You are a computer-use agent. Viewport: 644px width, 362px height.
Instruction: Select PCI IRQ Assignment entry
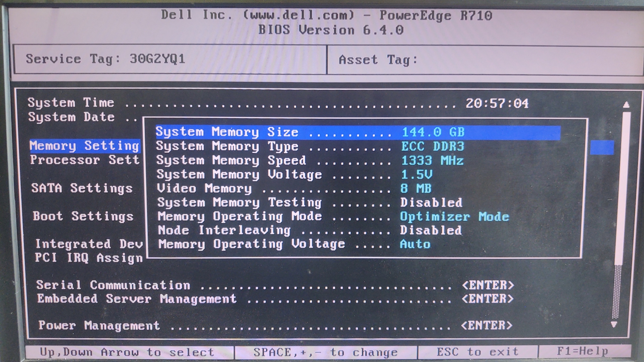click(89, 258)
